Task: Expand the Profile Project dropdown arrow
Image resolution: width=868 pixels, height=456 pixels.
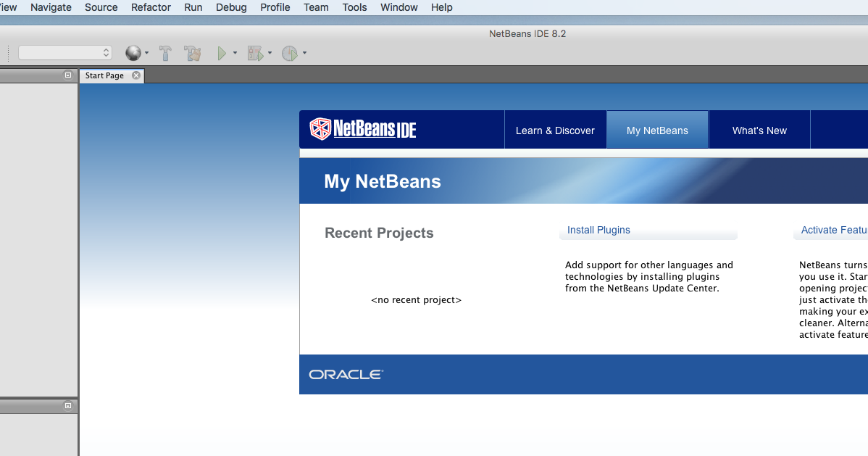Action: pos(304,53)
